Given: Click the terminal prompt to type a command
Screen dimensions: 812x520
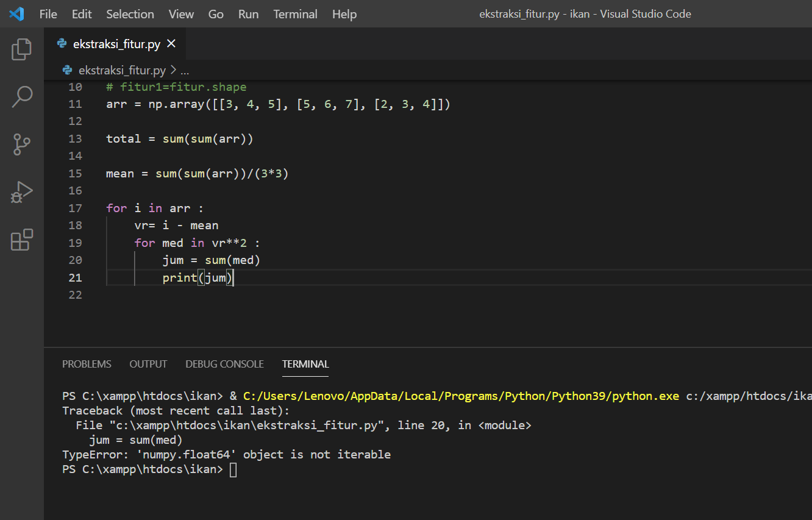Looking at the screenshot, I should pos(233,469).
